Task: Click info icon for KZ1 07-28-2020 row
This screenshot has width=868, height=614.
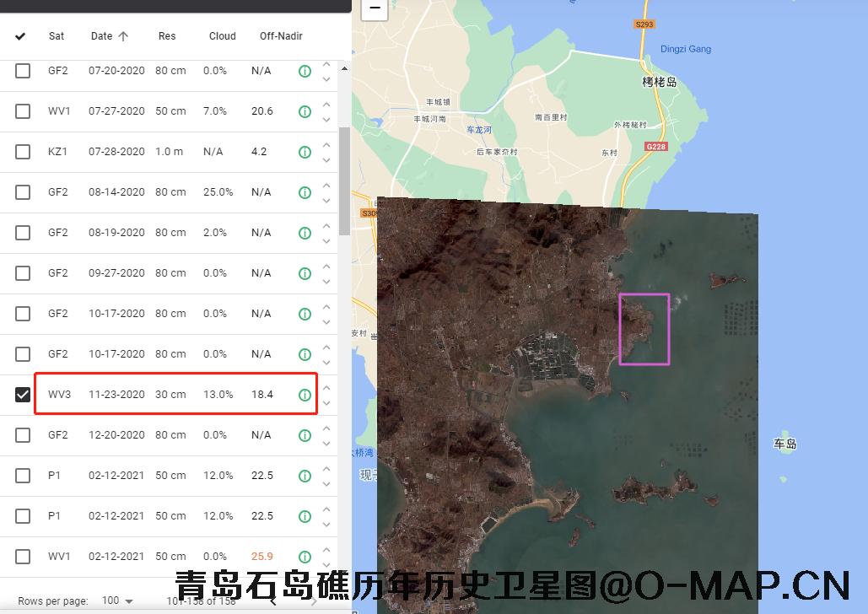Action: [x=305, y=152]
